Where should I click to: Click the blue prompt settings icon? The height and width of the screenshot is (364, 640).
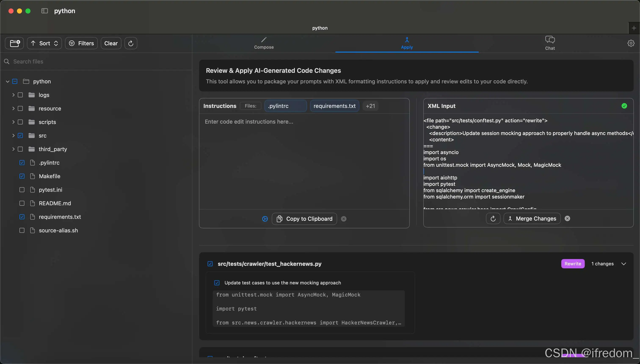click(265, 219)
